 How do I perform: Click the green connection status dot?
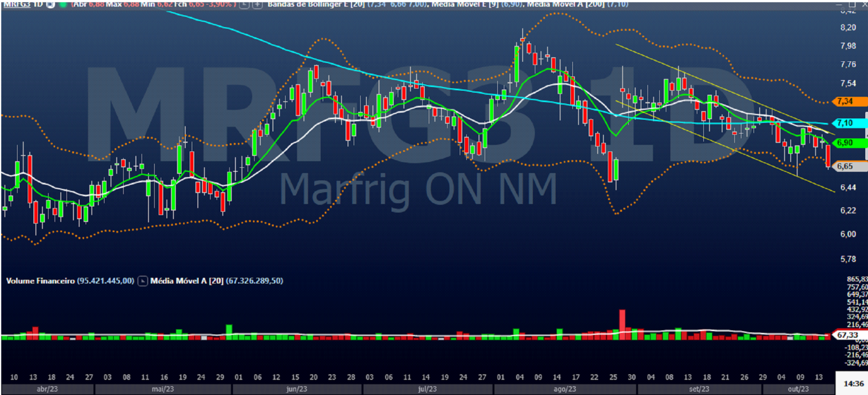63,4
